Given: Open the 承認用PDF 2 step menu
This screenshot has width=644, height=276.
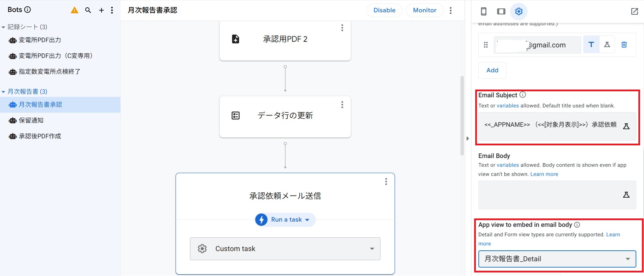Looking at the screenshot, I should [x=342, y=28].
